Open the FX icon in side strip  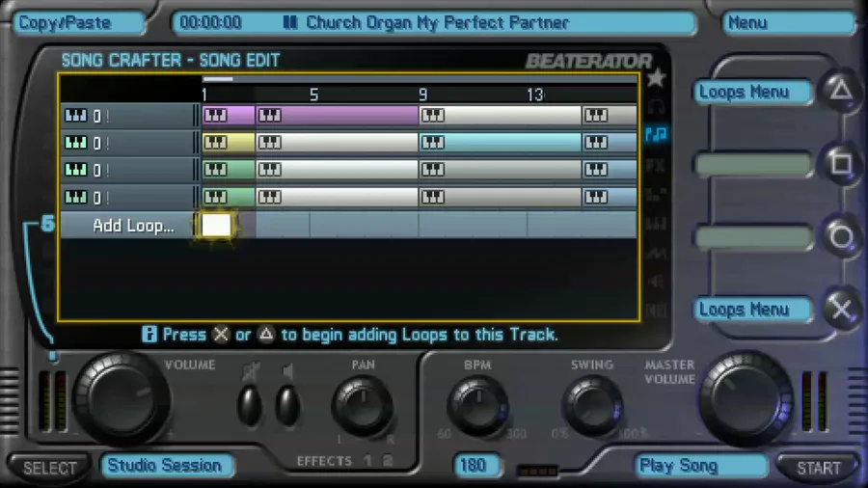click(x=656, y=165)
